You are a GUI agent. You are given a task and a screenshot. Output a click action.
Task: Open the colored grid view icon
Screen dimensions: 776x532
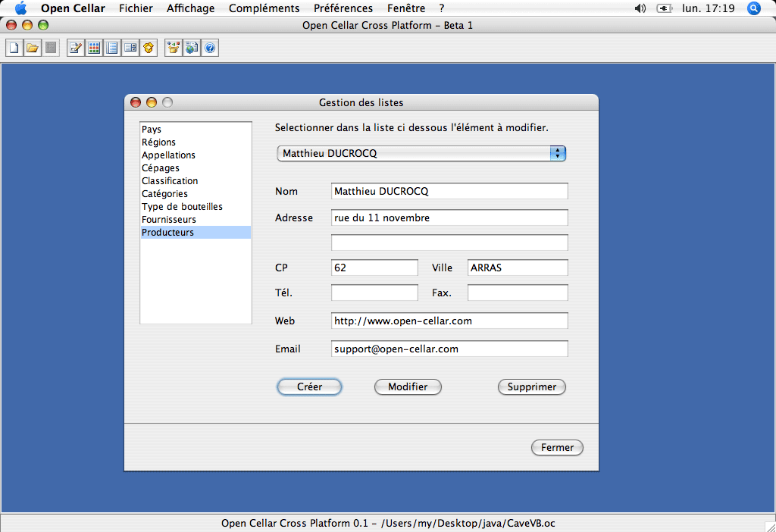(94, 48)
